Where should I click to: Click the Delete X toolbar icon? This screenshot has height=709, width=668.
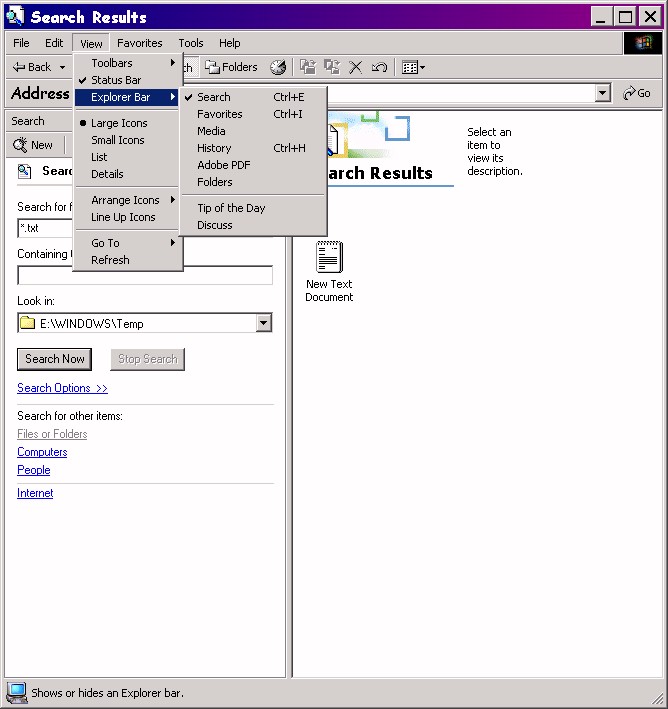[x=355, y=67]
